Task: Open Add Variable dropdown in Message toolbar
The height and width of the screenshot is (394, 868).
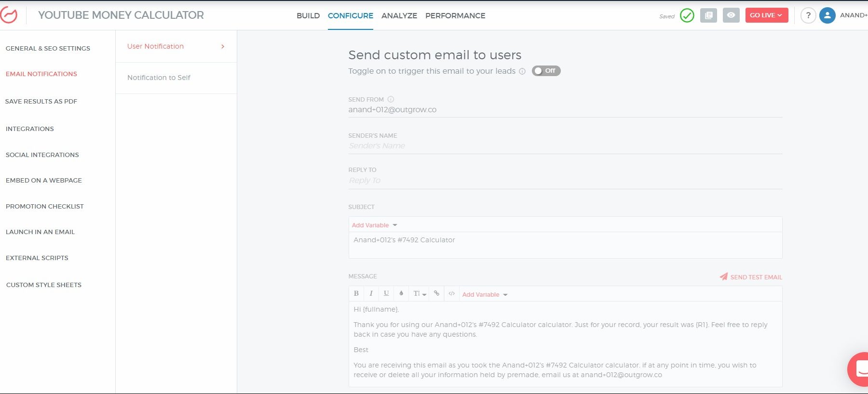Action: click(x=485, y=295)
